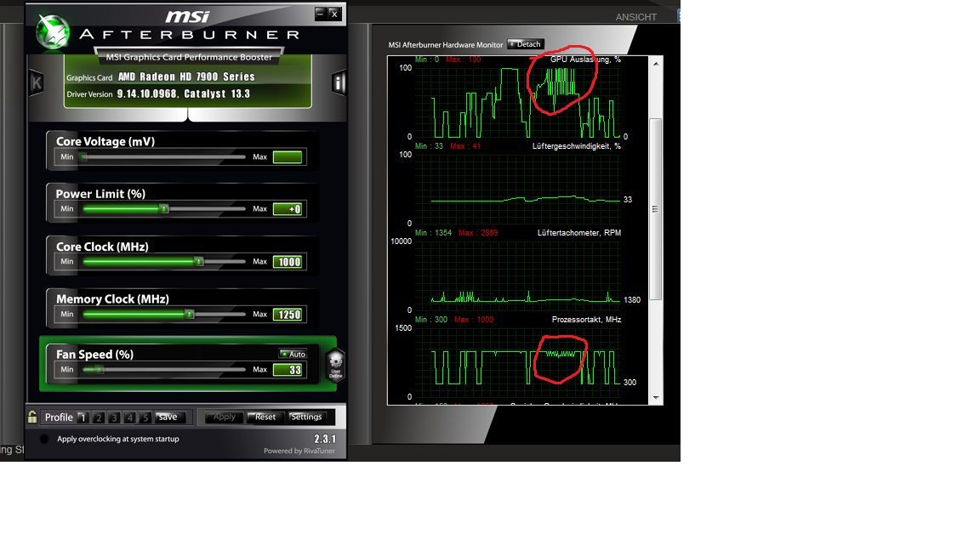Close the Afterburner window

pyautogui.click(x=334, y=13)
